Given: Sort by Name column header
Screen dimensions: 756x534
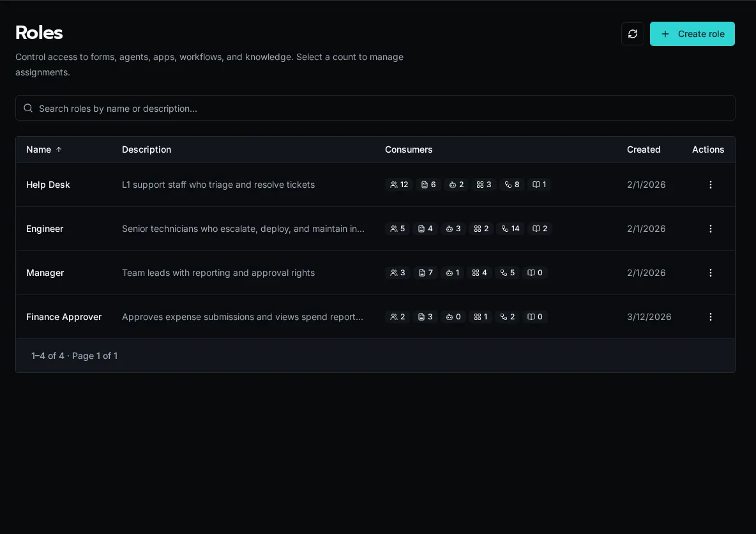Looking at the screenshot, I should coord(44,149).
